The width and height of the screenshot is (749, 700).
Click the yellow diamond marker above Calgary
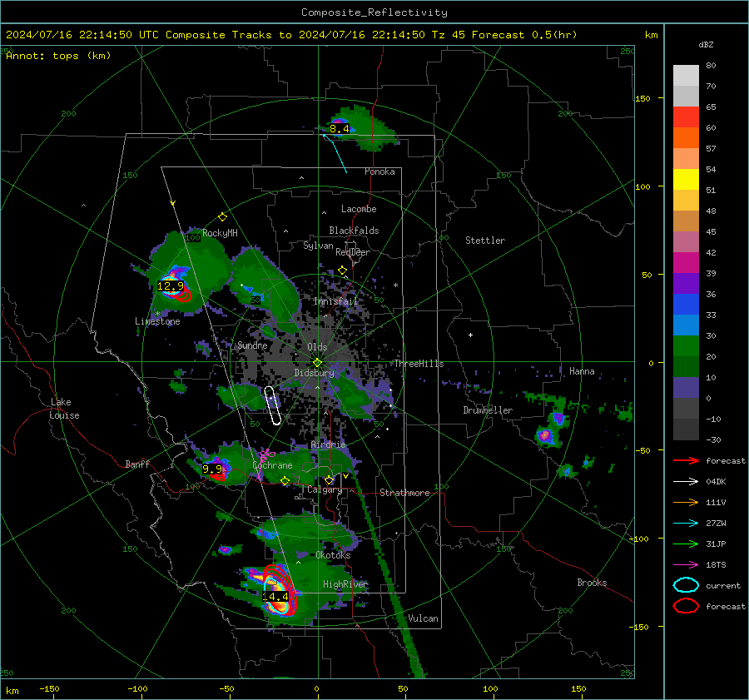click(x=329, y=479)
